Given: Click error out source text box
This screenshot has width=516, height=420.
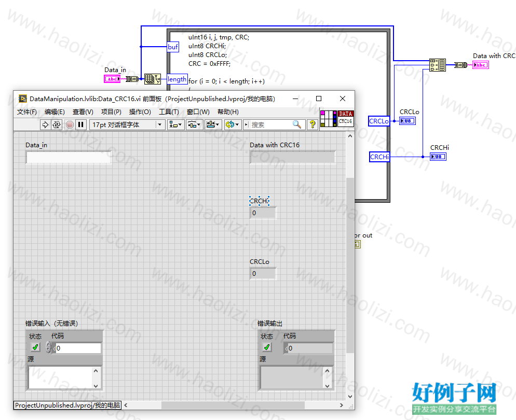Looking at the screenshot, I should [292, 377].
